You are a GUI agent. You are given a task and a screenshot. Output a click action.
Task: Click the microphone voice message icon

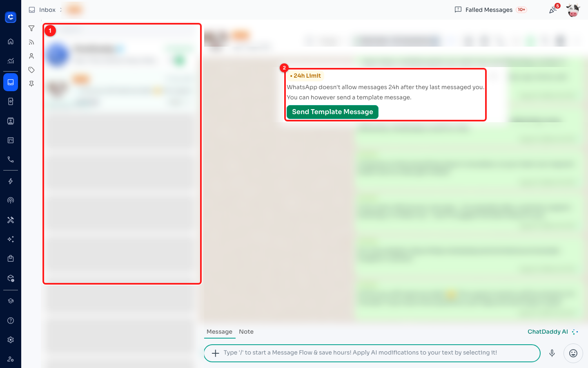pos(552,353)
